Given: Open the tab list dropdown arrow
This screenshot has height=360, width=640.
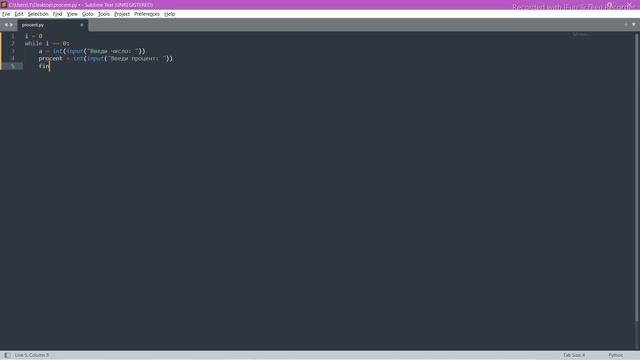Looking at the screenshot, I should click(x=634, y=24).
